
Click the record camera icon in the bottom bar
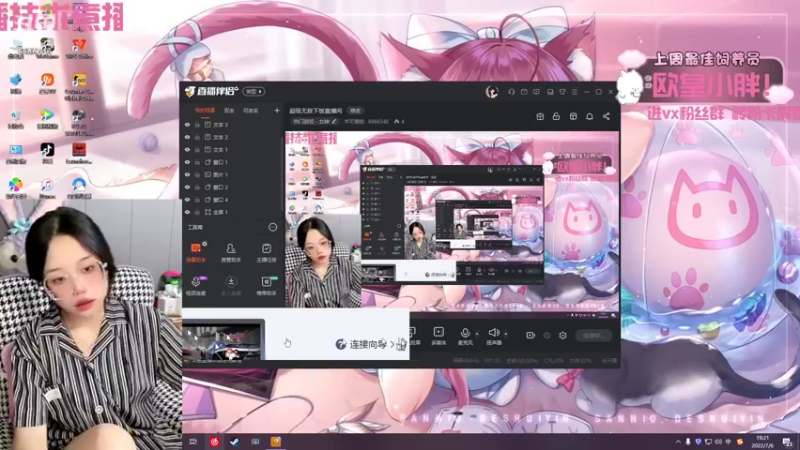coord(530,335)
